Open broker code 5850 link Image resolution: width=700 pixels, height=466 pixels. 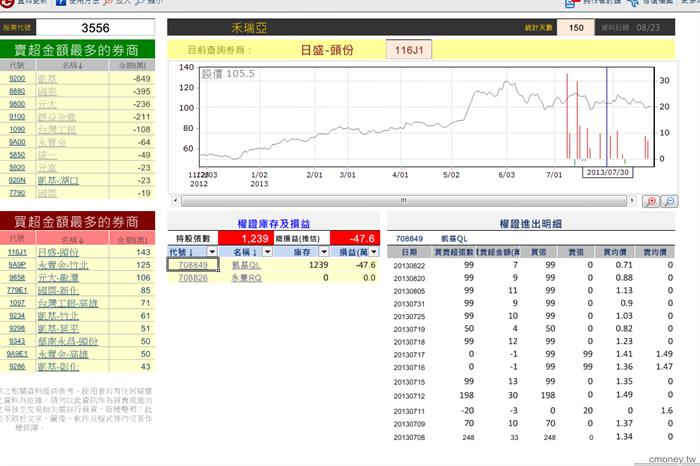coord(17,155)
